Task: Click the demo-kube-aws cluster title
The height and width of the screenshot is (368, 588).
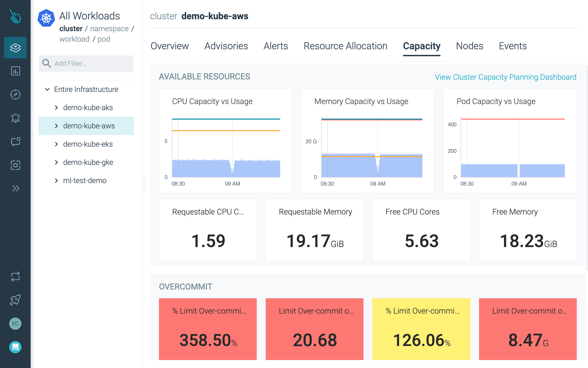Action: click(x=215, y=16)
